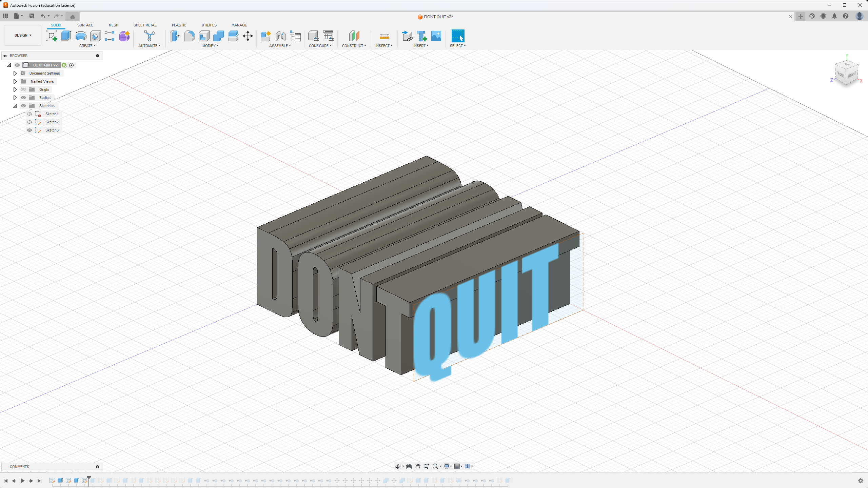Expand the Bodies folder in browser

point(15,97)
